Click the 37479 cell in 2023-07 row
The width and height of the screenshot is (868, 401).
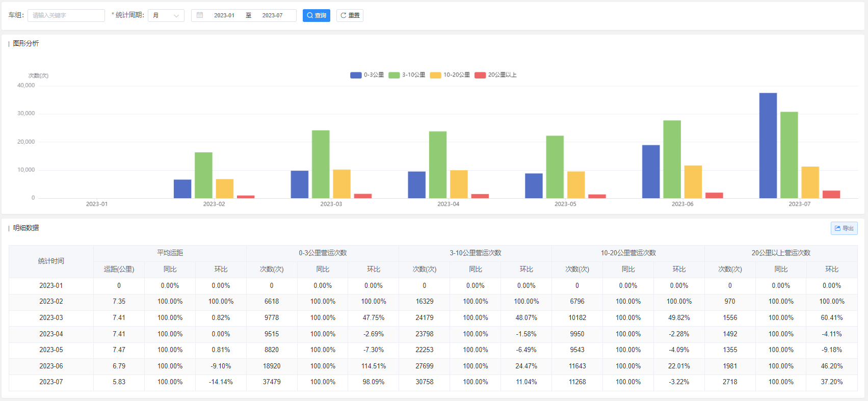pos(272,382)
